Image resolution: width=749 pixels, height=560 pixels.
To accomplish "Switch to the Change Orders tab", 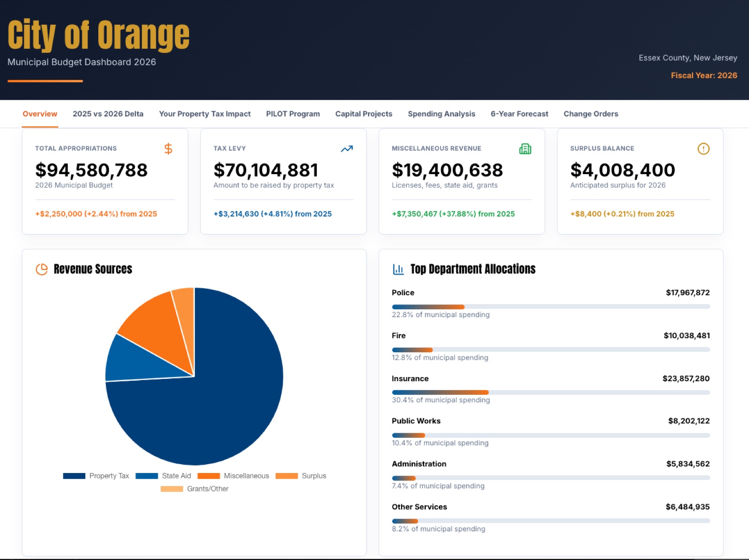I will pyautogui.click(x=591, y=114).
